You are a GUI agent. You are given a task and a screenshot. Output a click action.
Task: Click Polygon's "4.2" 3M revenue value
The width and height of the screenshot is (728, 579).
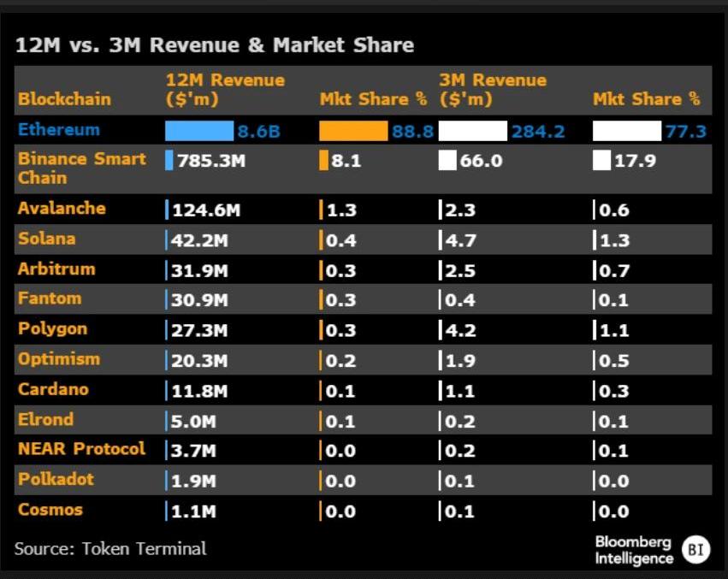click(x=460, y=331)
